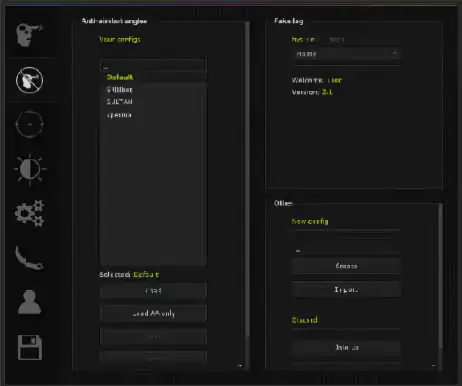Select the second config below Default
Screen dimensions: 462x386
153,90
